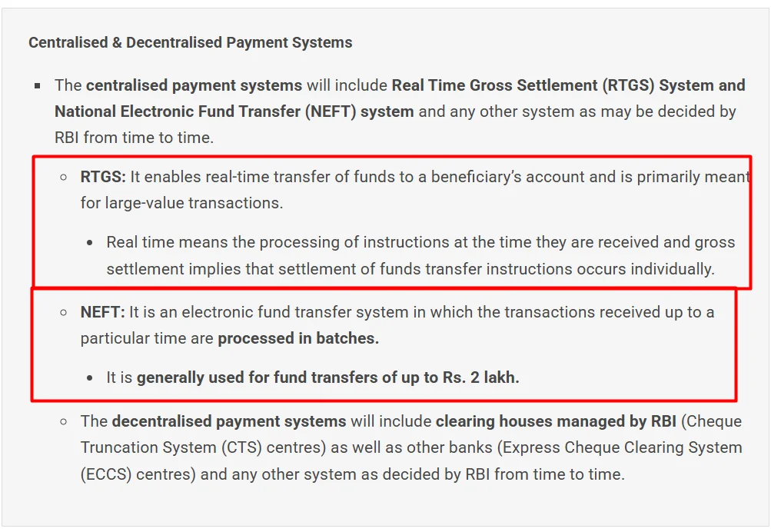Screen dimensions: 771x532
Task: Click the words large-value transactions
Action: 194,203
